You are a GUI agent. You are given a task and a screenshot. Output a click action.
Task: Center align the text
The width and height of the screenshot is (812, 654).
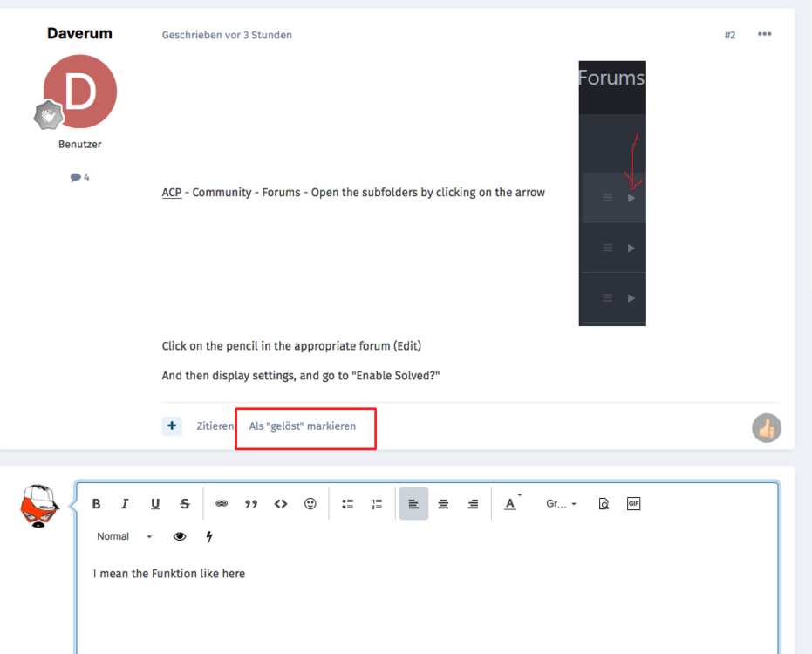click(x=443, y=504)
